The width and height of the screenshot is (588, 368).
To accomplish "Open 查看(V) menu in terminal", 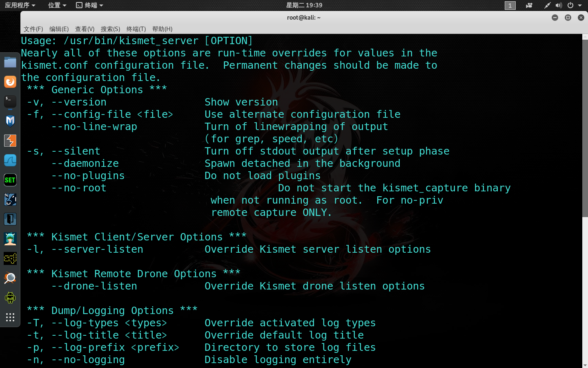I will (x=85, y=29).
